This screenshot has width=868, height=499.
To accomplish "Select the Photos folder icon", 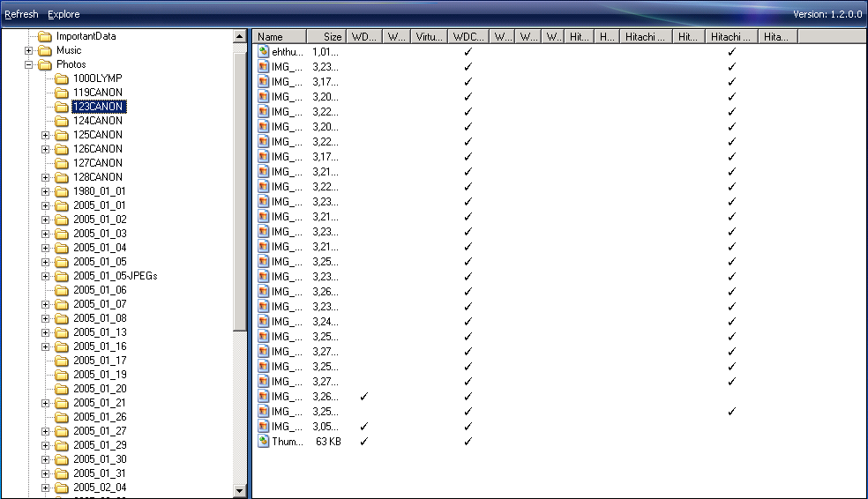I will 45,64.
